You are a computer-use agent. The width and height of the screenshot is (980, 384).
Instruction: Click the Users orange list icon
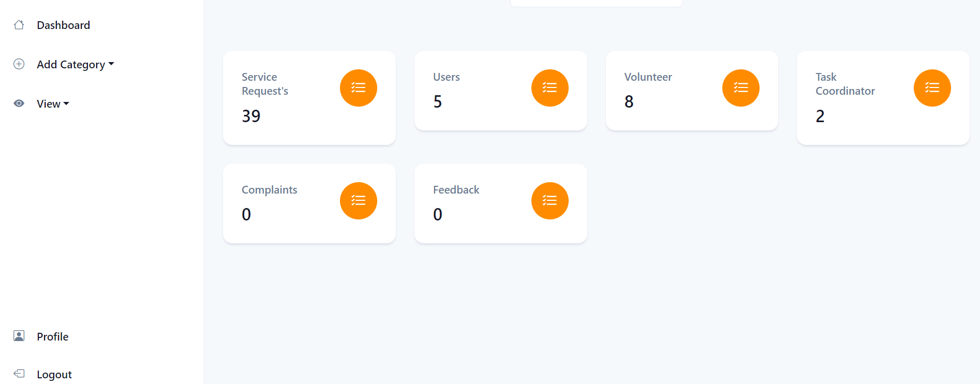(x=550, y=88)
